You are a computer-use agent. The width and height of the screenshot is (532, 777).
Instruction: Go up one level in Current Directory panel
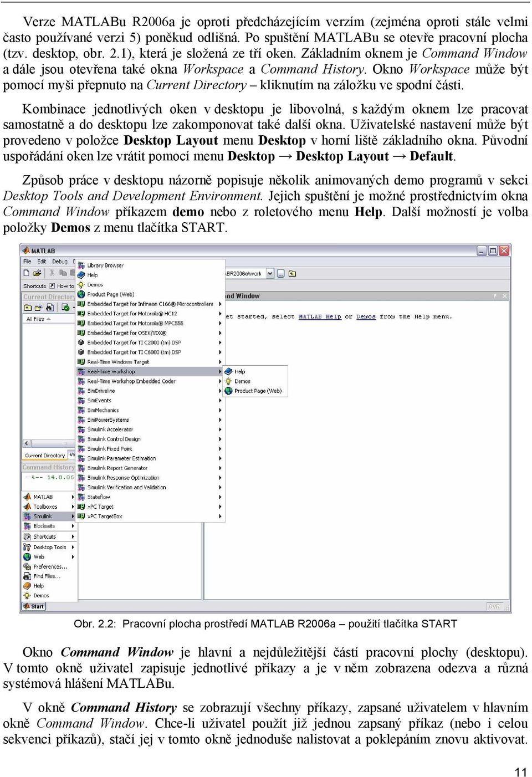pyautogui.click(x=28, y=308)
